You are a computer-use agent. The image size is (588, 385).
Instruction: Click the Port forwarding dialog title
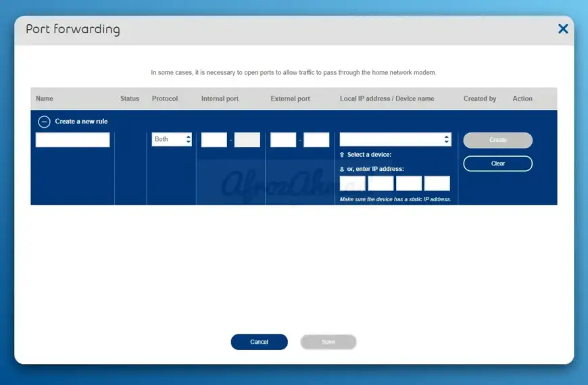tap(73, 29)
